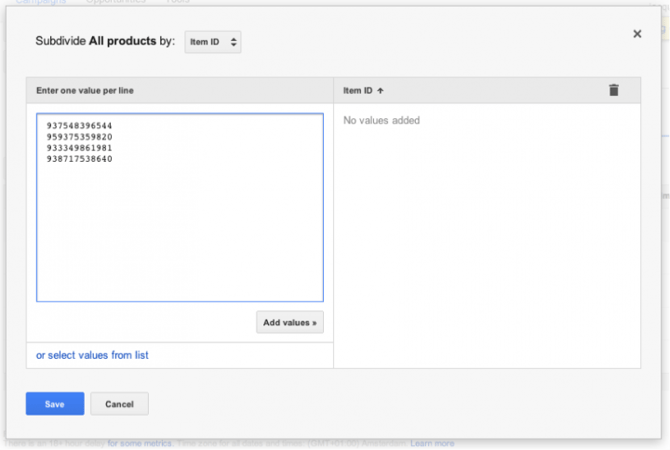Open the Learn more link at bottom

pyautogui.click(x=432, y=443)
